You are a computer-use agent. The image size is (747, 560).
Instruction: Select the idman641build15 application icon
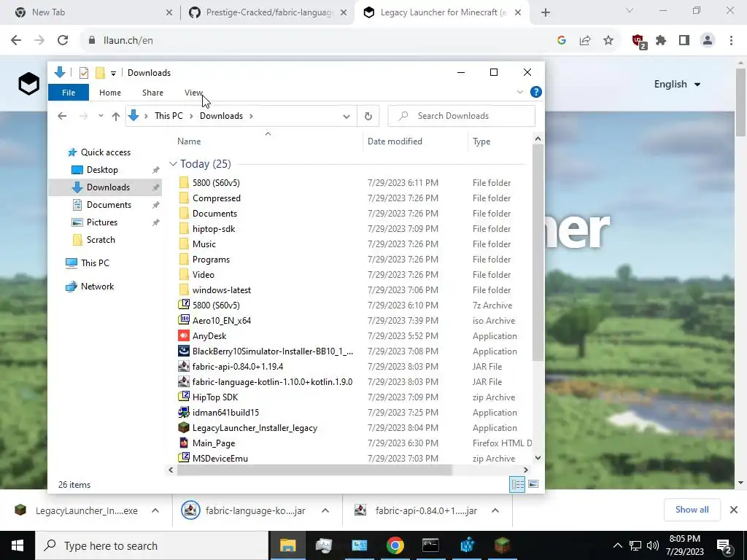tap(183, 413)
